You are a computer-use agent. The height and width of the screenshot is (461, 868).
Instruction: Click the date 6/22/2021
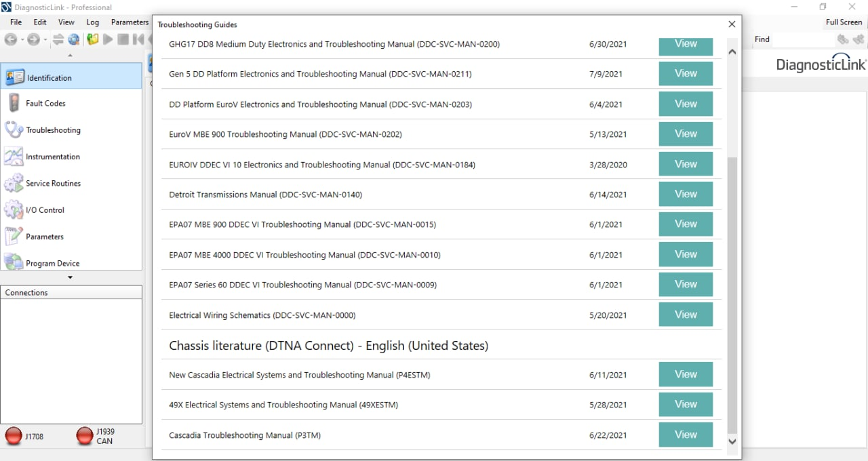[608, 435]
